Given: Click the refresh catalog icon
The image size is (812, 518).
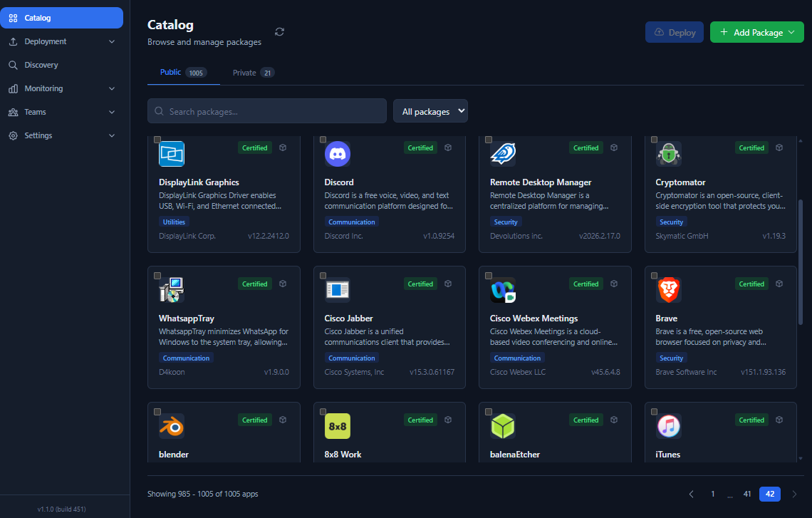Looking at the screenshot, I should tap(280, 32).
